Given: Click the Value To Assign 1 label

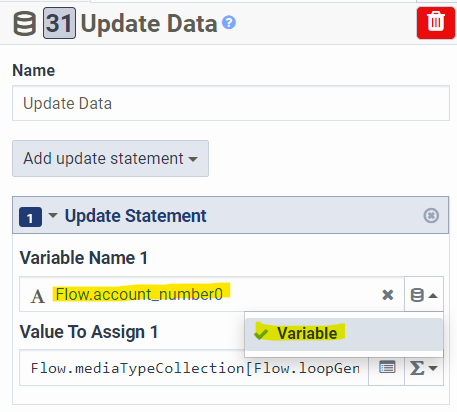Looking at the screenshot, I should point(89,332).
